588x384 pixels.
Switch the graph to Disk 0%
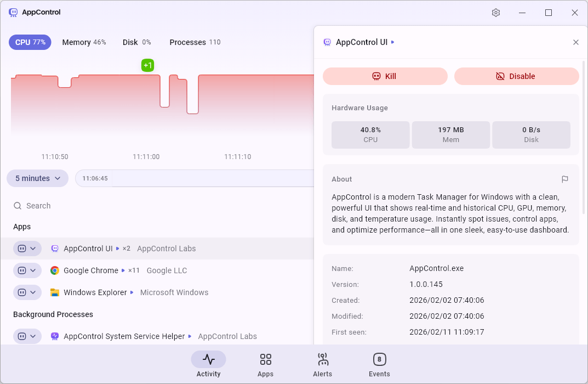click(x=136, y=42)
